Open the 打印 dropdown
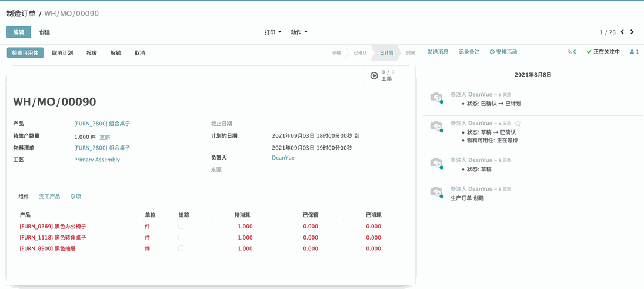This screenshot has width=644, height=289. (273, 32)
